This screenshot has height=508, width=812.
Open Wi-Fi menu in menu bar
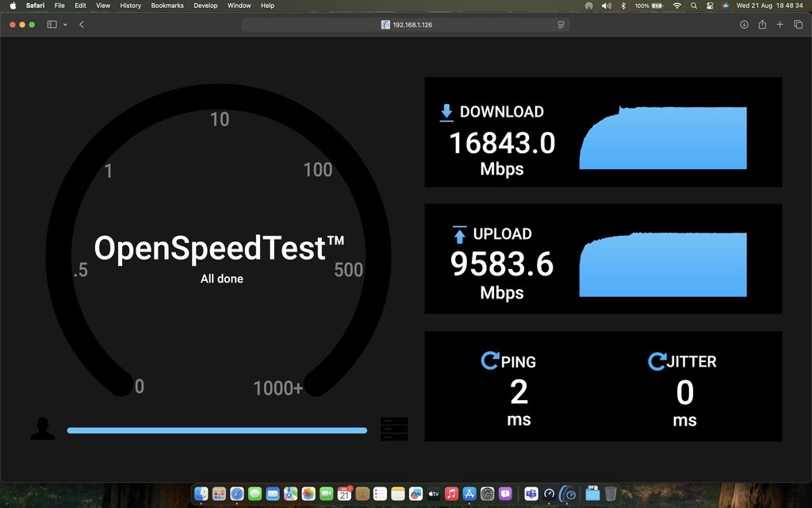coord(677,6)
